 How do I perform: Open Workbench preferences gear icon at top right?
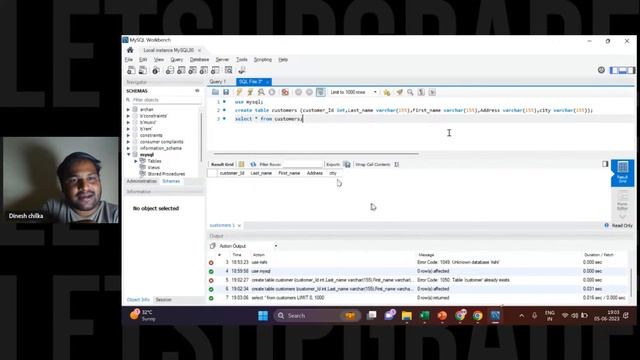(601, 70)
